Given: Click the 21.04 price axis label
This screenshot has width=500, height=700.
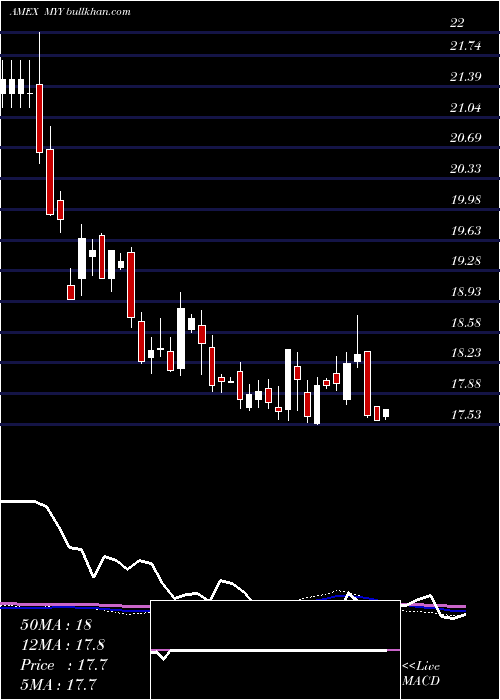Looking at the screenshot, I should (x=466, y=107).
